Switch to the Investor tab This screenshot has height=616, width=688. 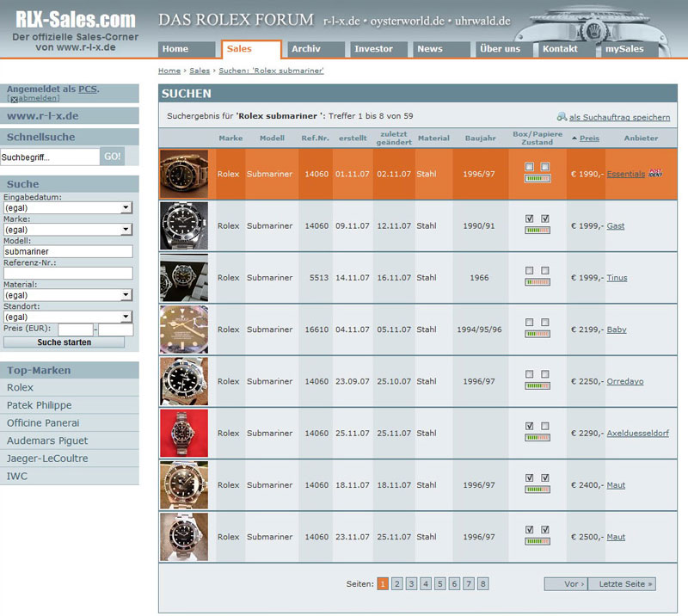click(378, 49)
